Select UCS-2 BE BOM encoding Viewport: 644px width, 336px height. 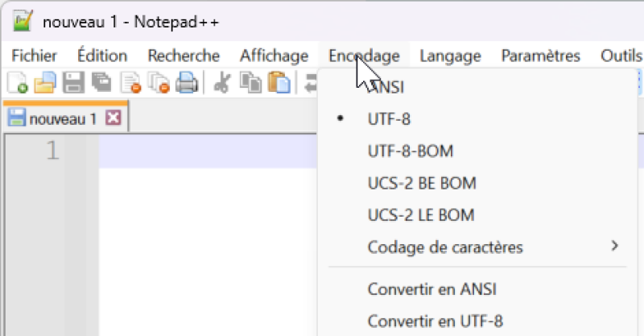[478, 183]
